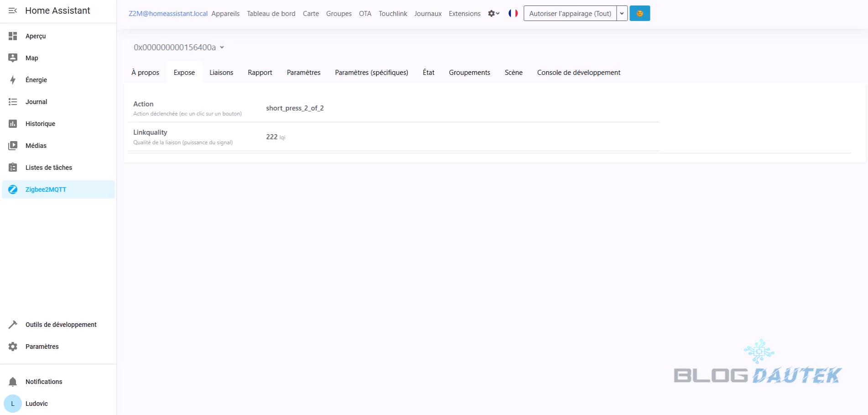Collapse the Home Assistant sidebar menu icon
The image size is (868, 415).
point(13,11)
